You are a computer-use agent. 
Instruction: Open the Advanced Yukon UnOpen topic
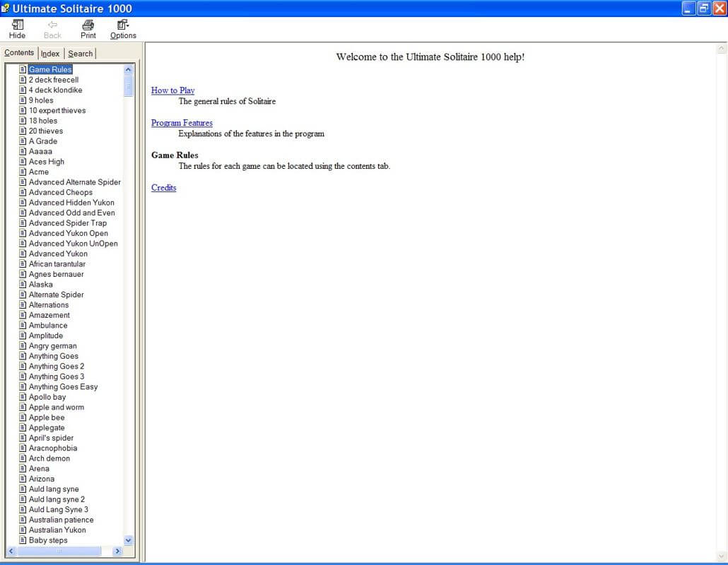[x=74, y=243]
